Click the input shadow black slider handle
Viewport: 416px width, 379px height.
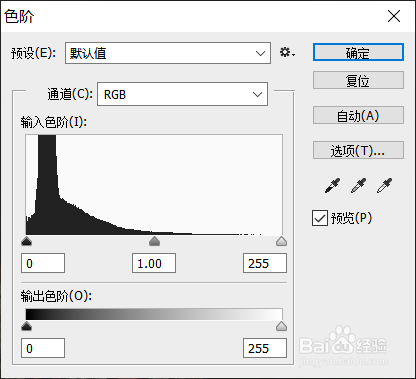(26, 241)
